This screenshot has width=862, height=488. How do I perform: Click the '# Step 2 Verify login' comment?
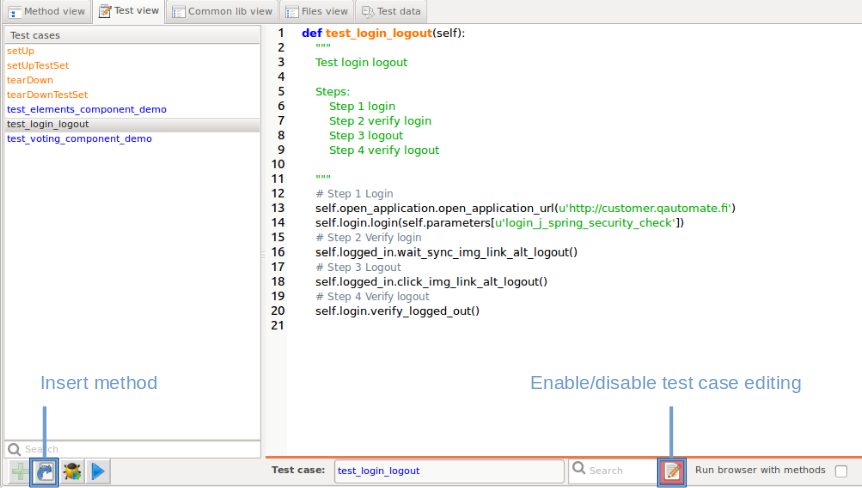368,237
